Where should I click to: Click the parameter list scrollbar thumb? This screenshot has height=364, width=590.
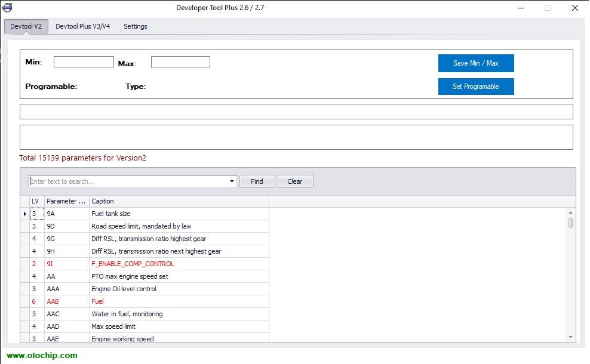coord(570,223)
